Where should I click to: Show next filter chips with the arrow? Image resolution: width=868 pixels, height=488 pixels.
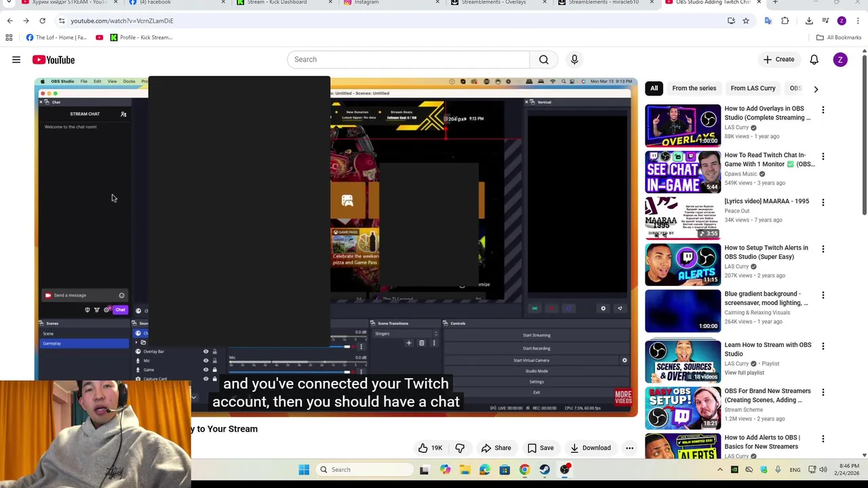[816, 89]
